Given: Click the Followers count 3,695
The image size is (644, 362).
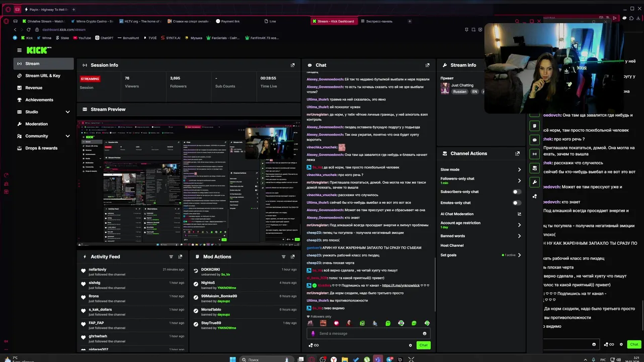Looking at the screenshot, I should point(175,78).
